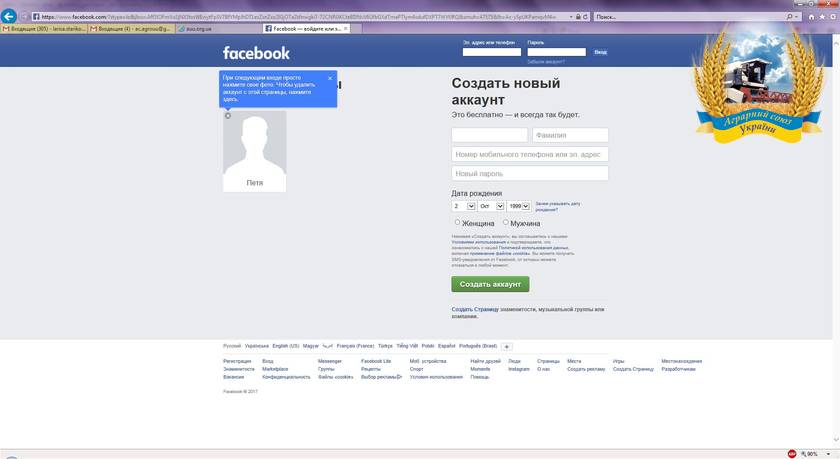
Task: Click the first name input field
Action: 490,135
